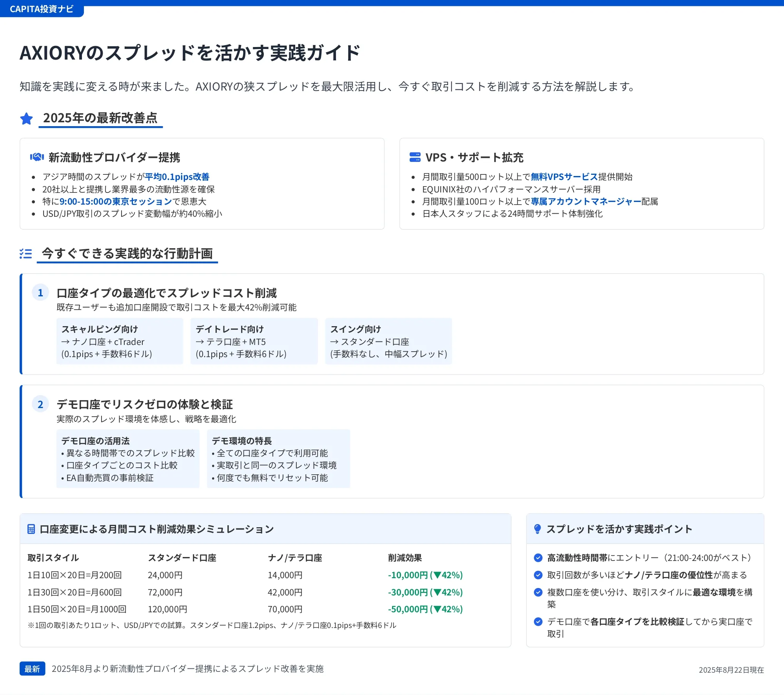Image resolution: width=784 pixels, height=695 pixels.
Task: Click the 20社以上と提携し業界最多 bullet
Action: click(x=129, y=189)
